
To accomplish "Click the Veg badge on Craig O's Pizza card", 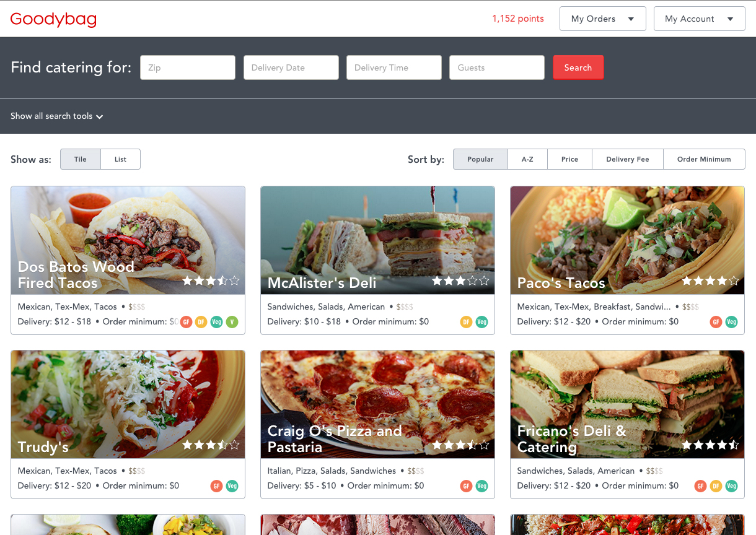I will click(481, 486).
